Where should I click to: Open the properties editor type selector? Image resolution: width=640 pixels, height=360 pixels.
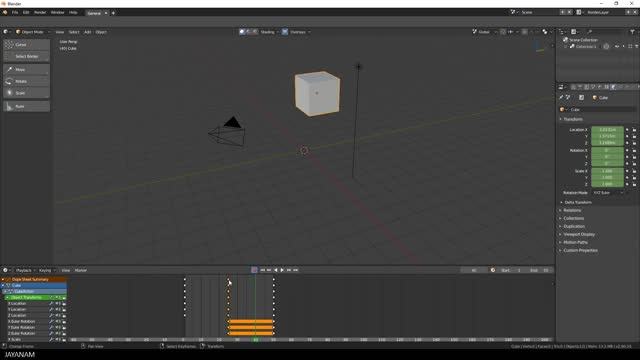(x=562, y=87)
